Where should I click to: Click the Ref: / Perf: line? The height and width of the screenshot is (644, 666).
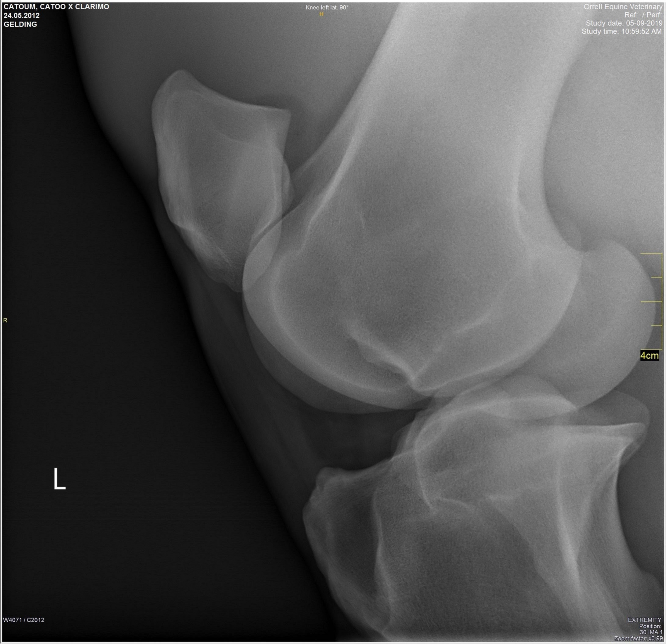coord(643,15)
